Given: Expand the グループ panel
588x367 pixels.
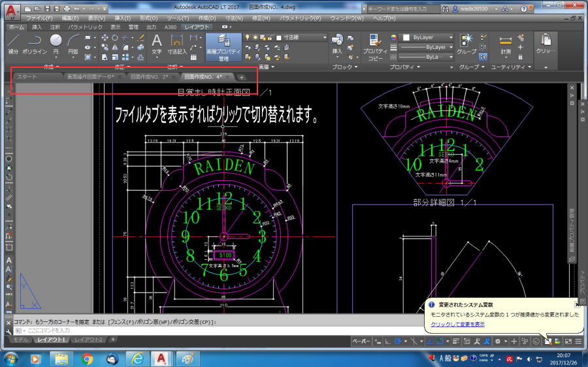Looking at the screenshot, I should [472, 67].
